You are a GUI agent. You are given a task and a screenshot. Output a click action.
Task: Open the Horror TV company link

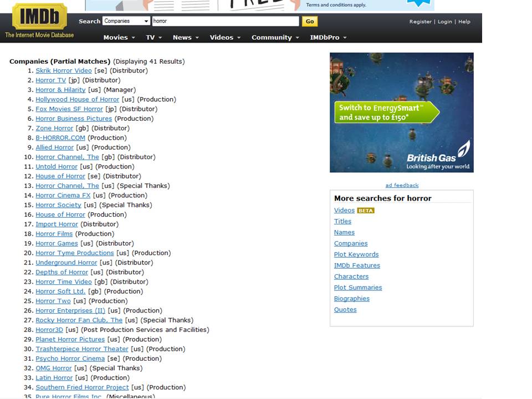51,80
